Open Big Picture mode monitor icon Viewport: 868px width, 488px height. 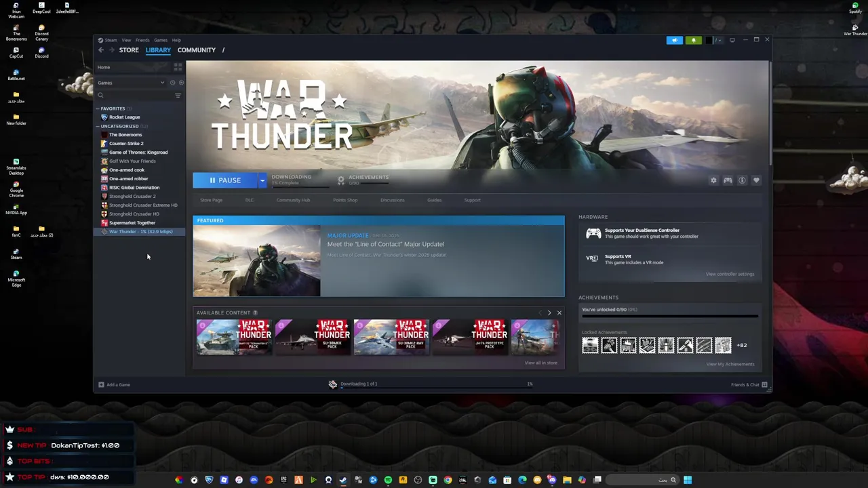pos(732,40)
